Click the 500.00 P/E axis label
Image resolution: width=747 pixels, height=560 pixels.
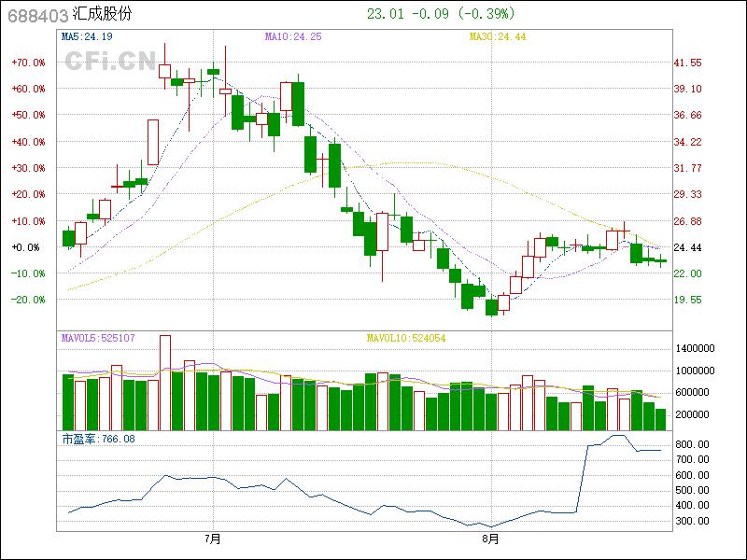(x=692, y=490)
